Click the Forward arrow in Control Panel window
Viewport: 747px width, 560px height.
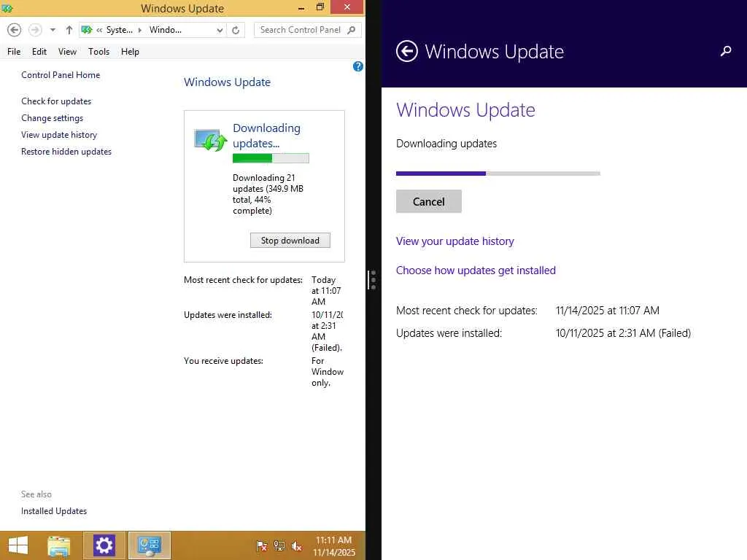tap(35, 30)
